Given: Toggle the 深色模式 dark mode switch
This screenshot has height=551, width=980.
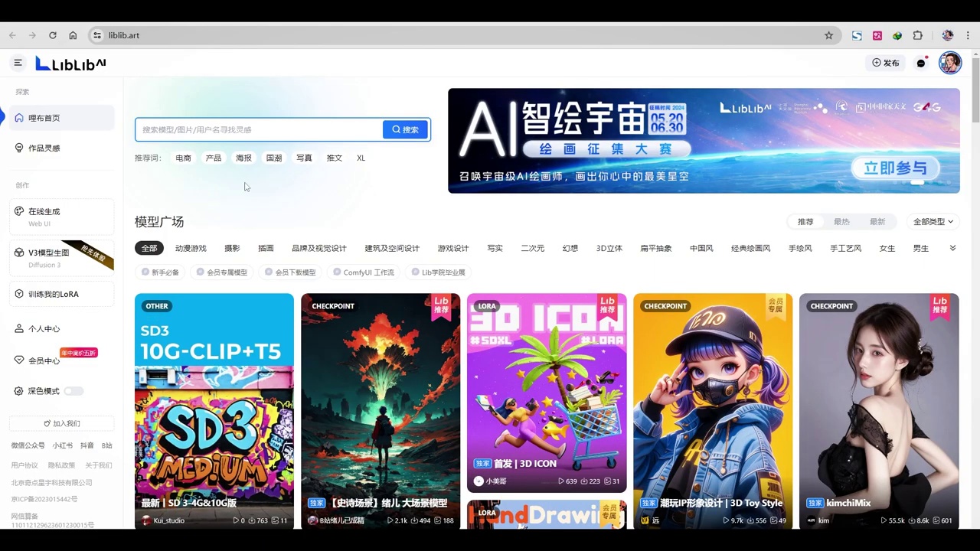Looking at the screenshot, I should 73,391.
